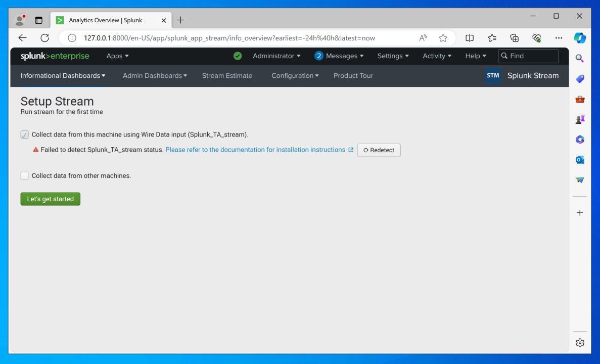Open tab actions menu icon

pyautogui.click(x=38, y=20)
